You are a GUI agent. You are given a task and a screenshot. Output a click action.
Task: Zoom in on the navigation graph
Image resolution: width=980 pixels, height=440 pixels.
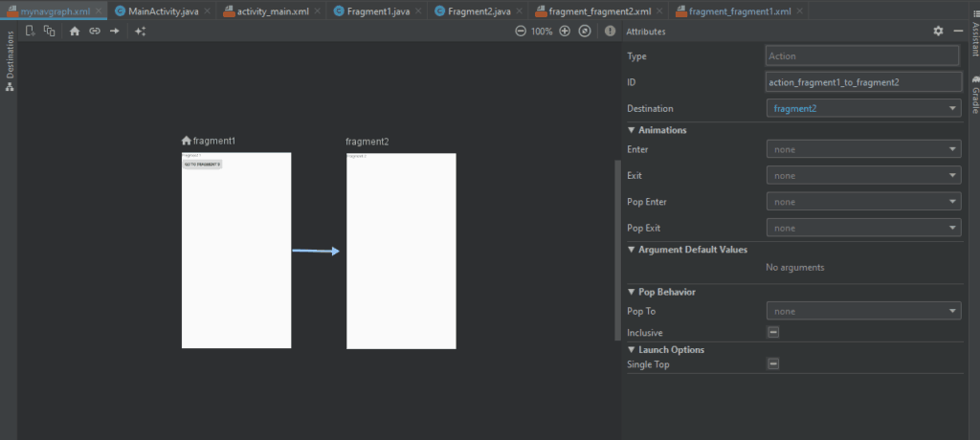[565, 31]
